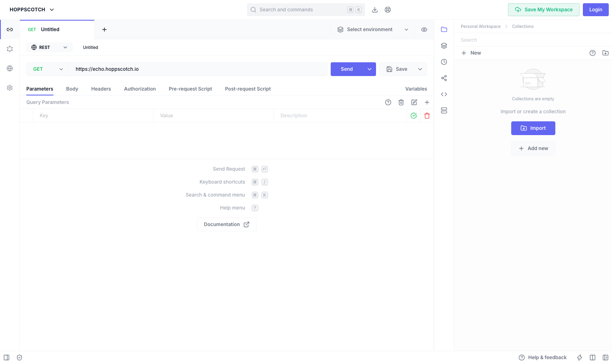This screenshot has height=364, width=612.
Task: Click the Send button
Action: pyautogui.click(x=347, y=69)
